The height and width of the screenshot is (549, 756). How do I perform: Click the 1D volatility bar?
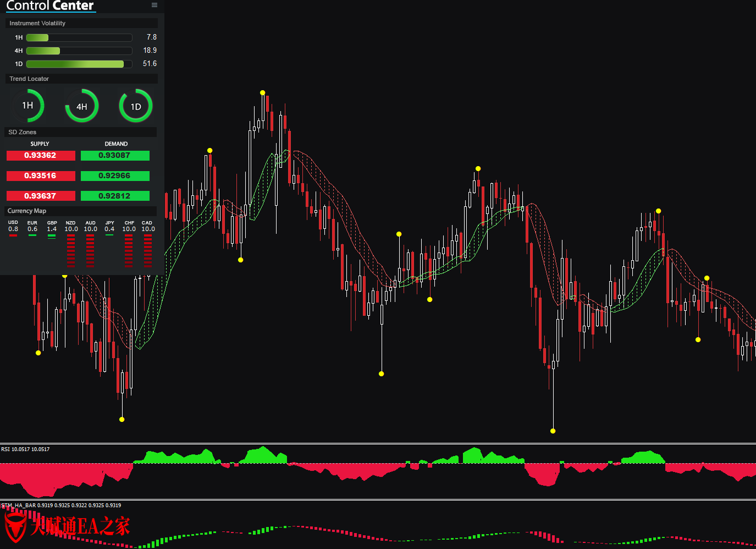pyautogui.click(x=79, y=64)
